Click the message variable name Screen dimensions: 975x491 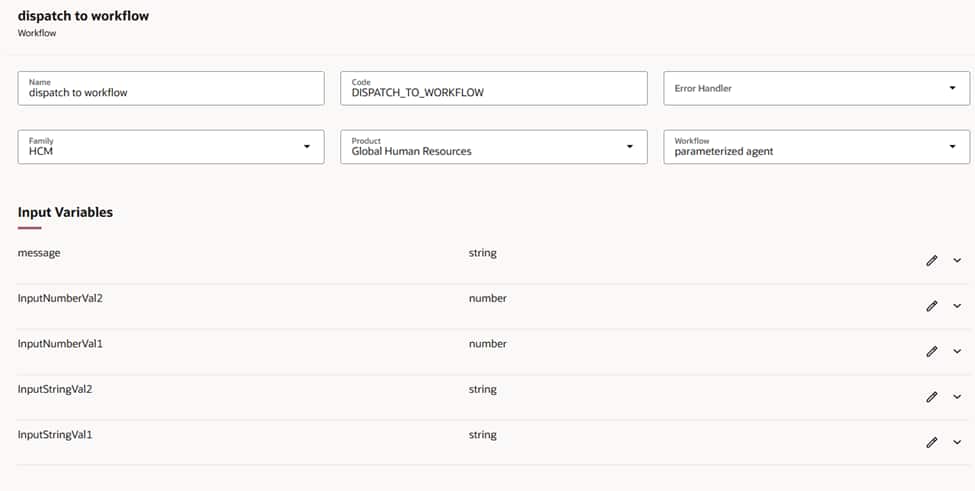tap(39, 253)
